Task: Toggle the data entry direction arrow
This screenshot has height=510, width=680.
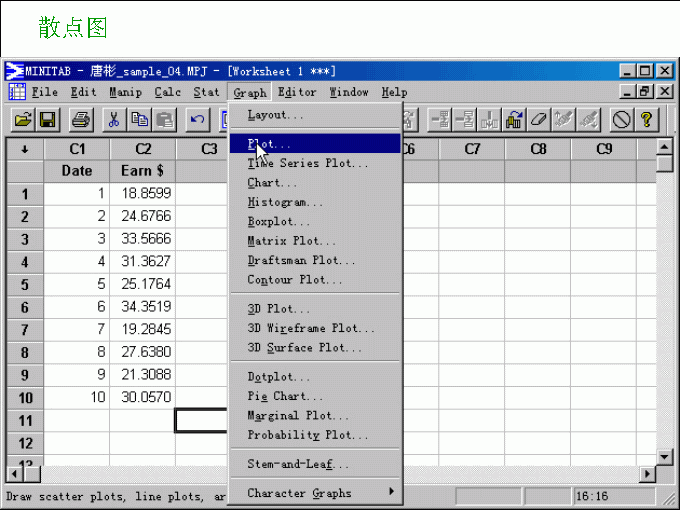Action: [24, 149]
